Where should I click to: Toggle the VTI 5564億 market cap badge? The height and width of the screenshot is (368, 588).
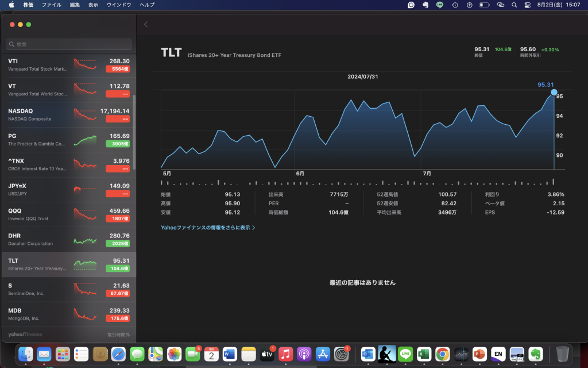[x=117, y=69]
